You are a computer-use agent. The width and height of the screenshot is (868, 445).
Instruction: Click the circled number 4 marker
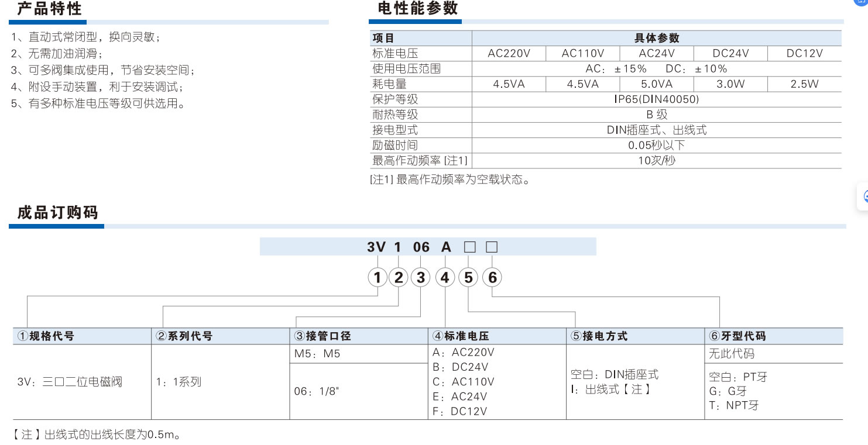(445, 277)
